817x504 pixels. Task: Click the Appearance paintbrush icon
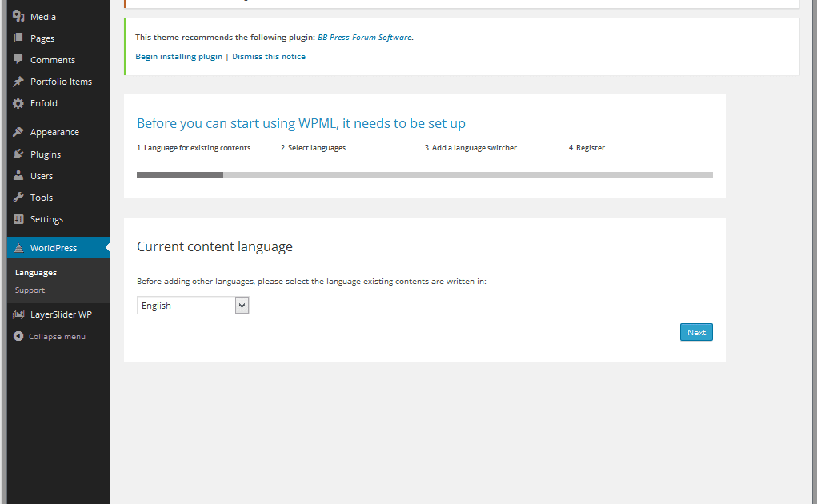coord(18,132)
